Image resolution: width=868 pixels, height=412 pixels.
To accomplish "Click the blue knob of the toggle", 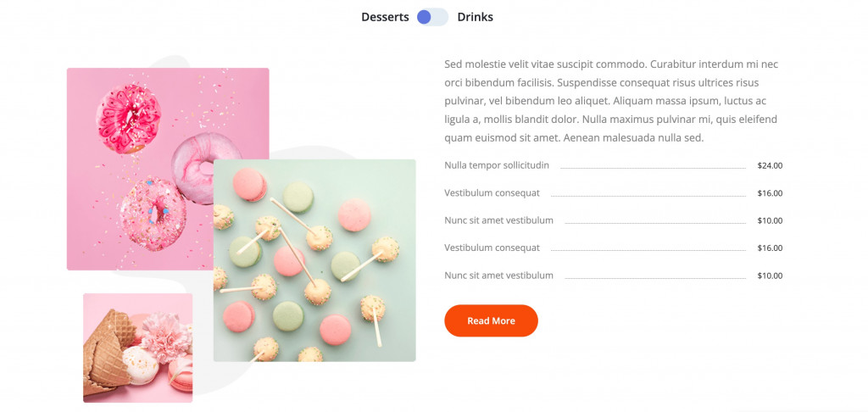I will [424, 17].
